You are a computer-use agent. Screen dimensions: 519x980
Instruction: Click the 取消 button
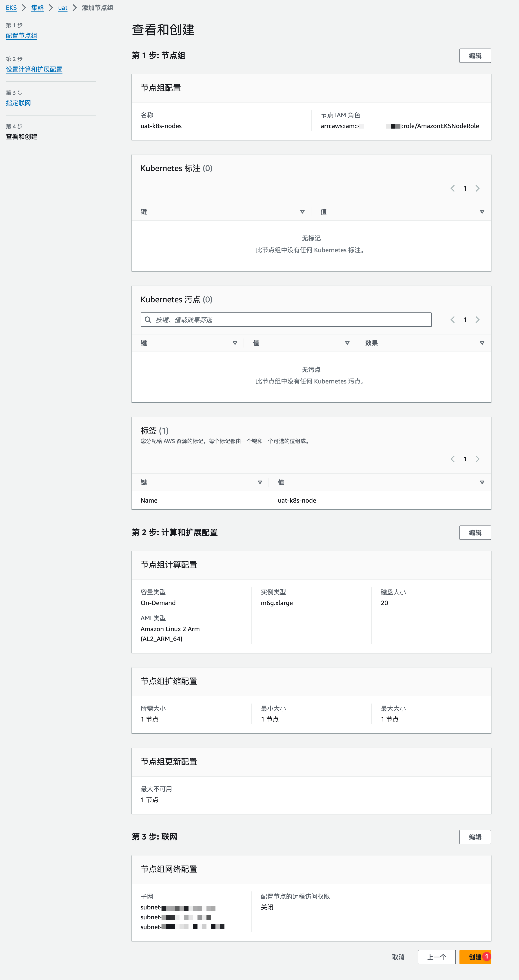[398, 957]
